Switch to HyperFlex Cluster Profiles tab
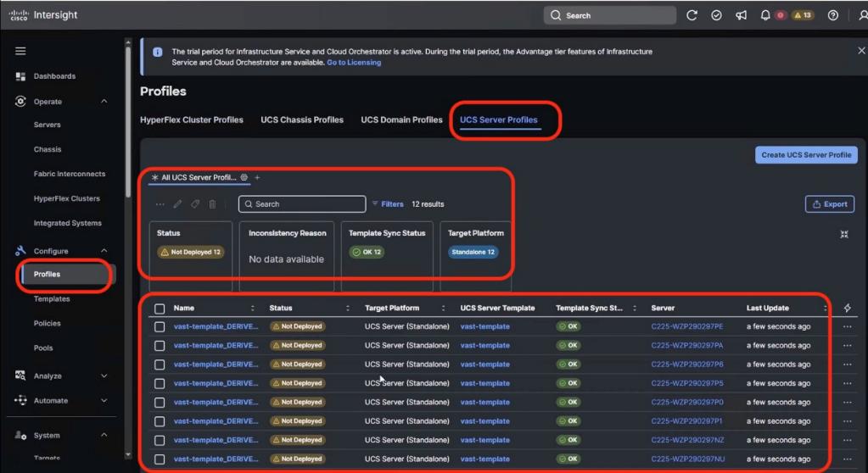The image size is (868, 473). pyautogui.click(x=192, y=120)
